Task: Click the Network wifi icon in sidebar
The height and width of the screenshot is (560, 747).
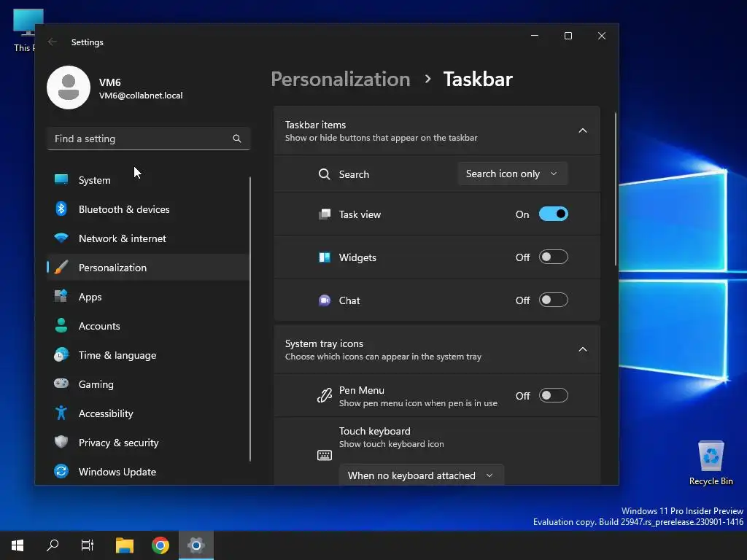Action: (61, 238)
